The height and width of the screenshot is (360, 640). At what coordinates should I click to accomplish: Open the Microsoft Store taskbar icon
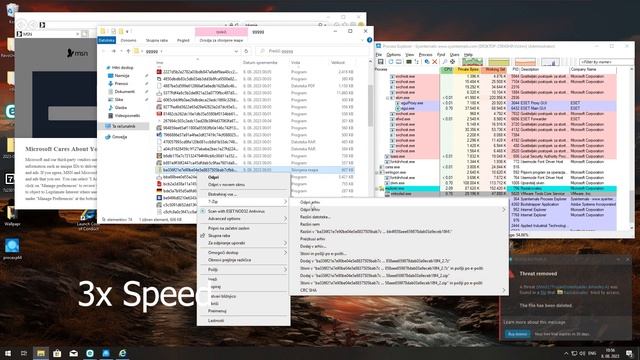(x=57, y=353)
